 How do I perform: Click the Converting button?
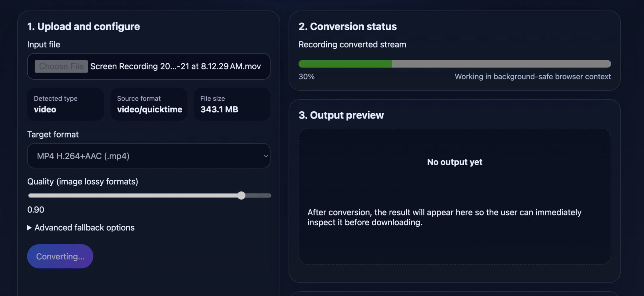point(60,256)
